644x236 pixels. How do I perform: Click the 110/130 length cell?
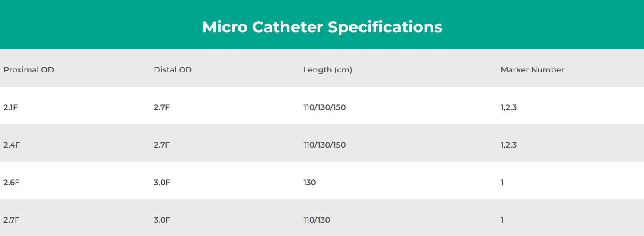[x=317, y=220]
